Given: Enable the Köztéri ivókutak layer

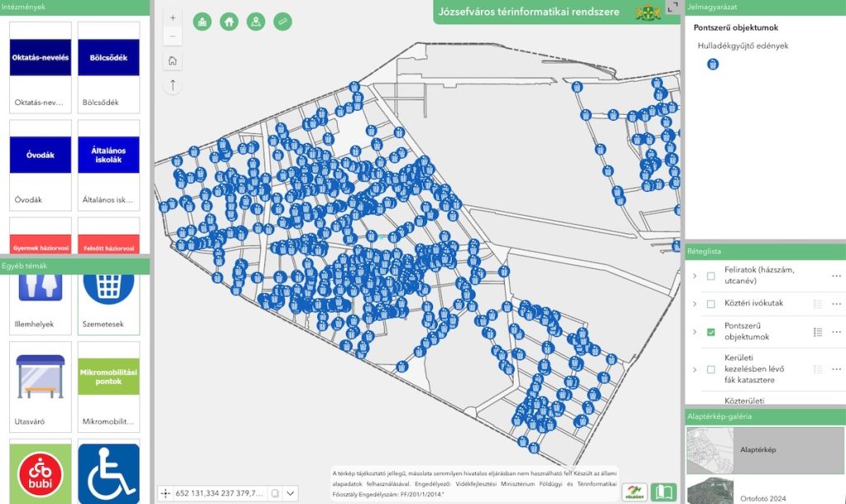Looking at the screenshot, I should coord(711,304).
